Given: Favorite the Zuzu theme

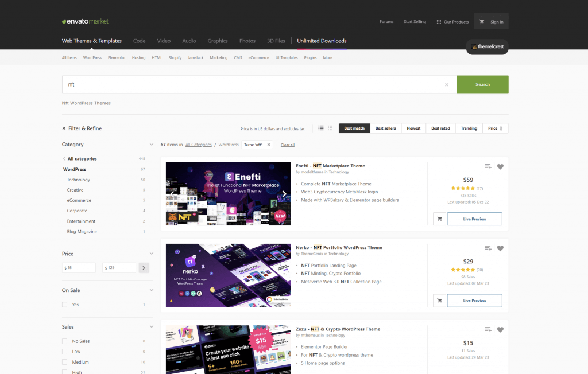Looking at the screenshot, I should (500, 330).
